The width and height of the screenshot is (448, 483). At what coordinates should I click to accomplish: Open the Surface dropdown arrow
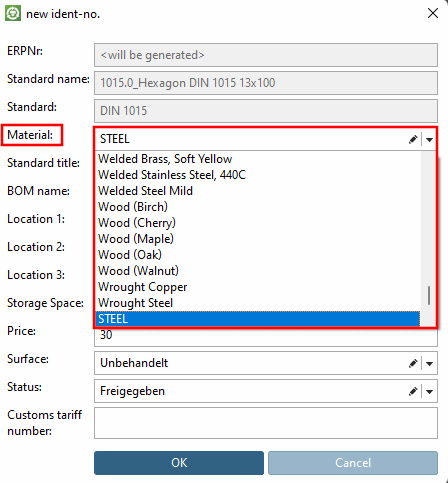(x=429, y=363)
